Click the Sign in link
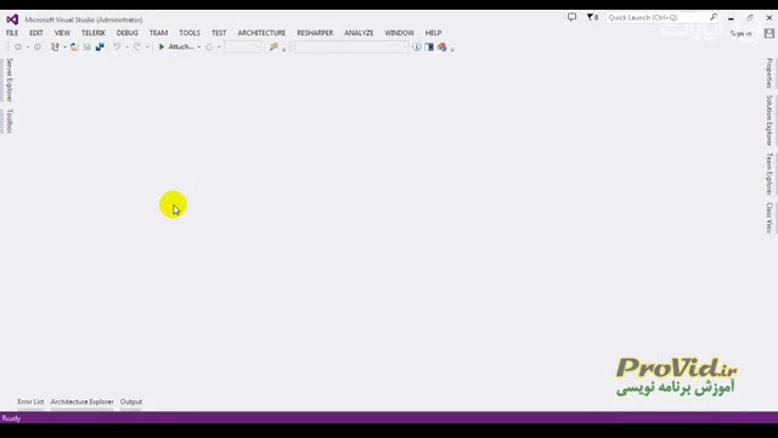Viewport: 778px width, 438px height. pyautogui.click(x=740, y=33)
